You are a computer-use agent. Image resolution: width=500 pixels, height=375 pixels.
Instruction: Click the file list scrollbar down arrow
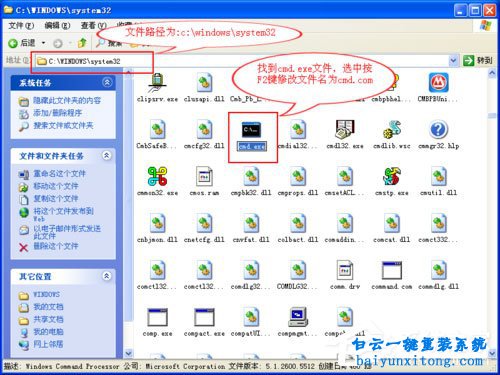(x=492, y=352)
